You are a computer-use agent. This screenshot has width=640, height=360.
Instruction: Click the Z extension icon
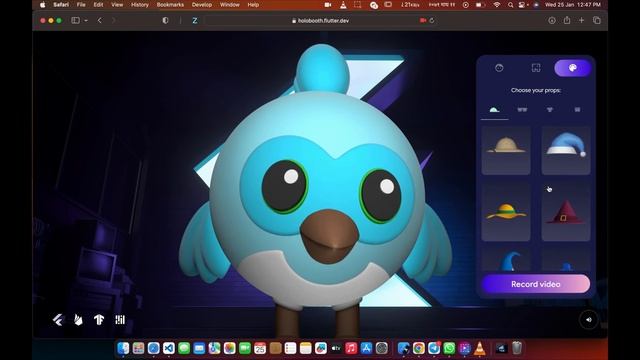point(195,20)
